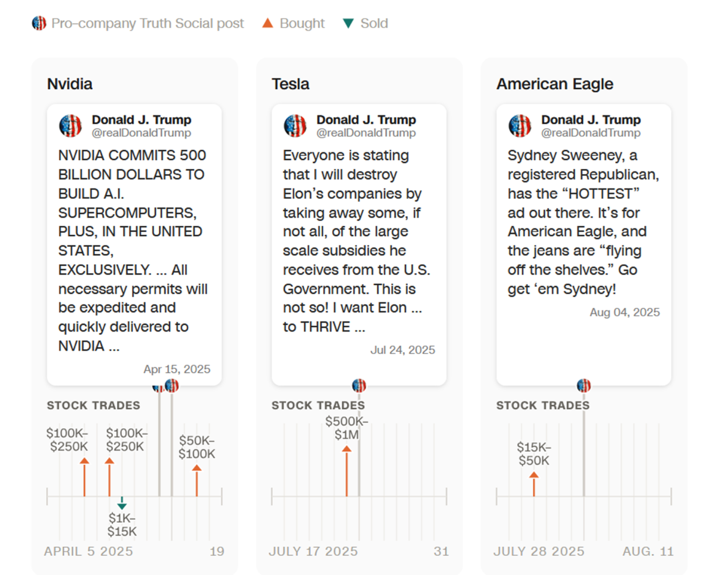Click the Nvidia card title
Screen dimensions: 728x575
click(70, 84)
